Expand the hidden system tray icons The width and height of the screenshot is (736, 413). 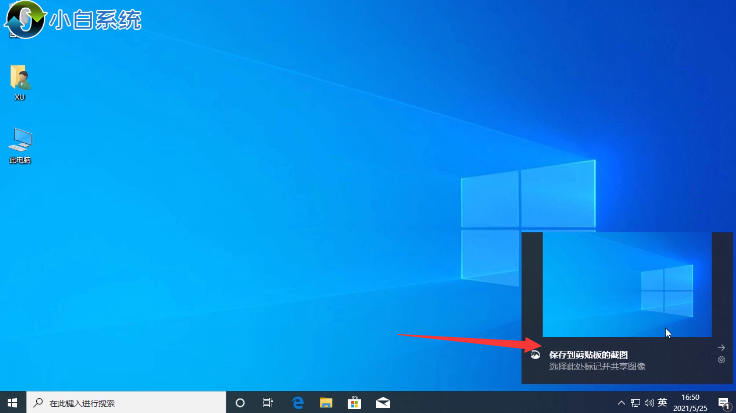(x=622, y=402)
